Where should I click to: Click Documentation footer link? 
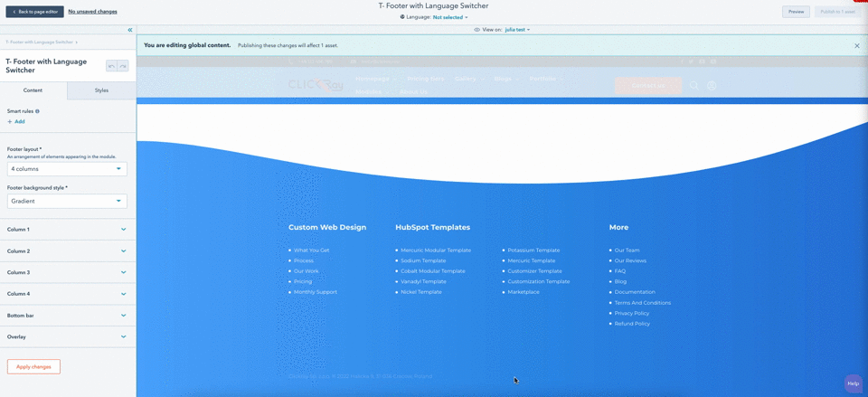(x=635, y=292)
